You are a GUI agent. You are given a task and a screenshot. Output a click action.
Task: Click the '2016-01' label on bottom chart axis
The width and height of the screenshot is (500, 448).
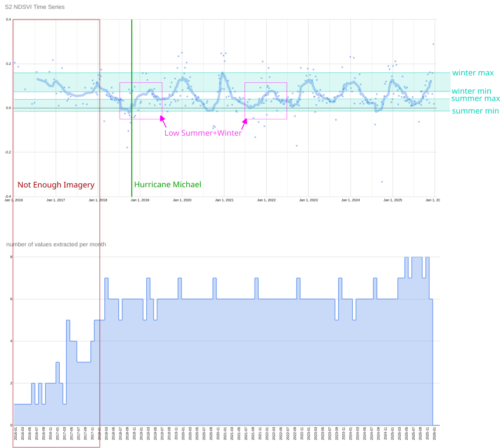[x=16, y=434]
